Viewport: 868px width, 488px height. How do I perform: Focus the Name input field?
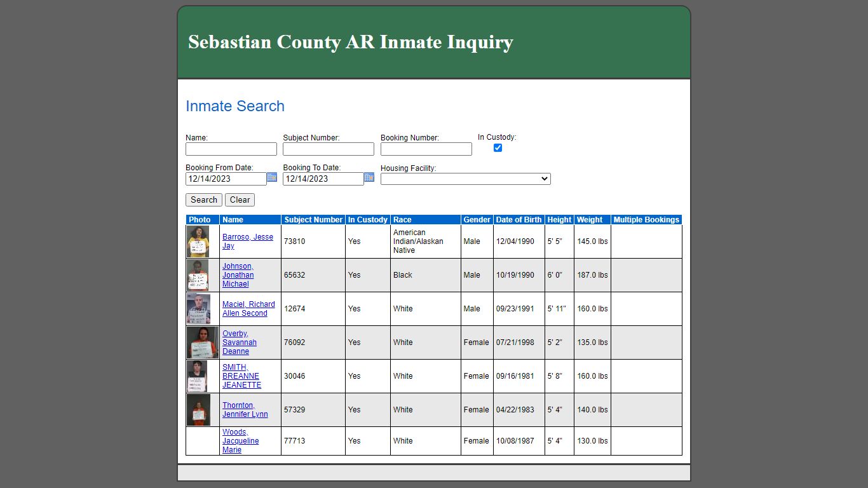point(231,149)
